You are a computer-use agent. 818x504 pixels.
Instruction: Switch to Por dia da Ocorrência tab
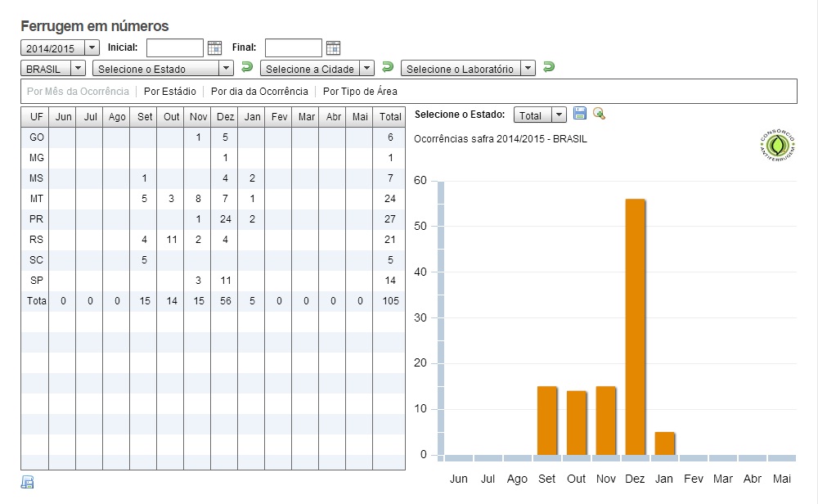pos(259,92)
